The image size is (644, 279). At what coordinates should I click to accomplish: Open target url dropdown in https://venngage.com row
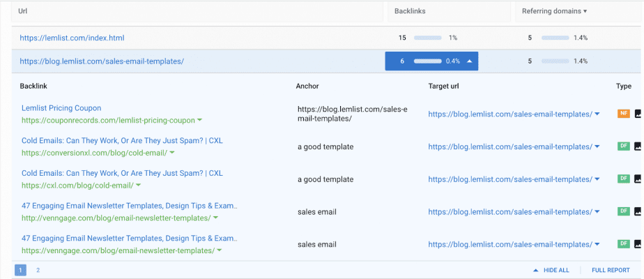point(597,245)
